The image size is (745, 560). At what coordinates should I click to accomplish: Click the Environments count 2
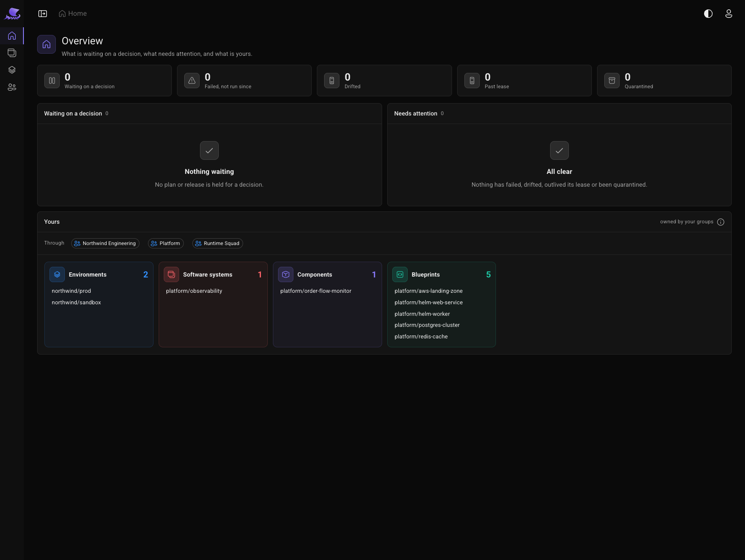(x=146, y=274)
